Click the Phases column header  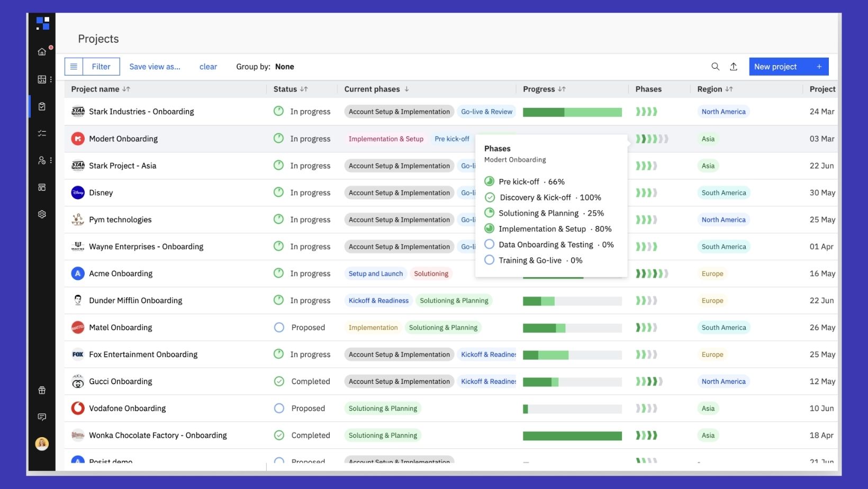(648, 89)
